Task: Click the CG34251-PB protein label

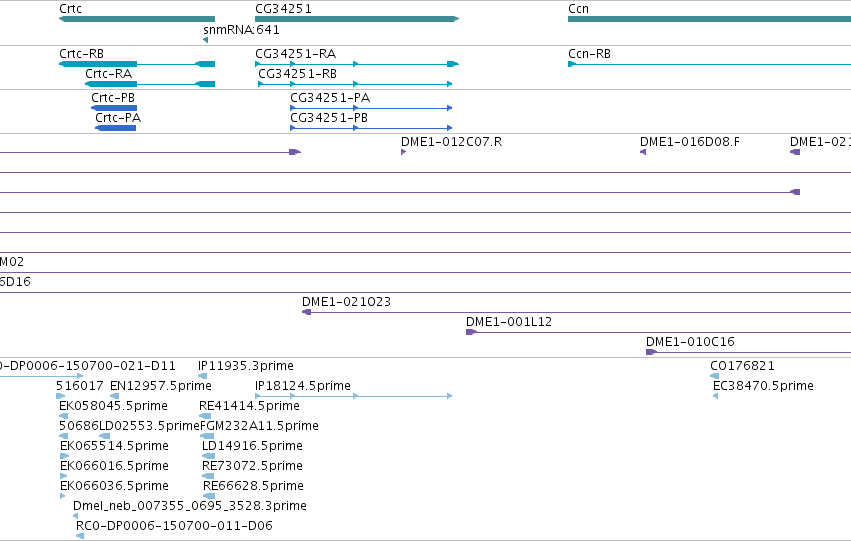Action: (329, 118)
